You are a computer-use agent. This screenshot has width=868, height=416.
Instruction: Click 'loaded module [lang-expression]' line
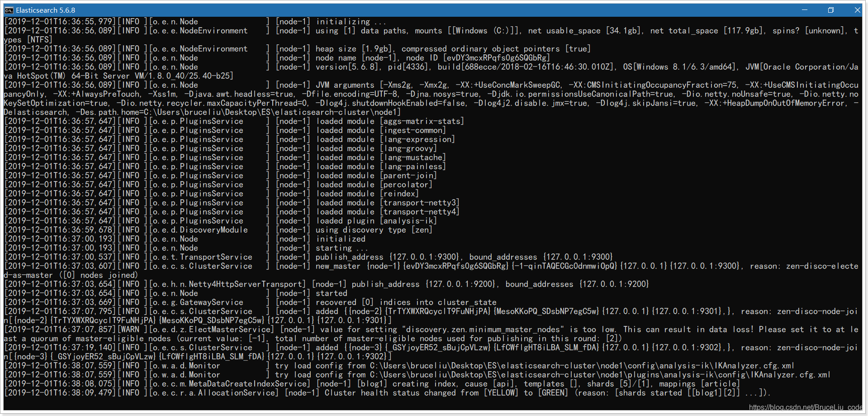pos(385,139)
